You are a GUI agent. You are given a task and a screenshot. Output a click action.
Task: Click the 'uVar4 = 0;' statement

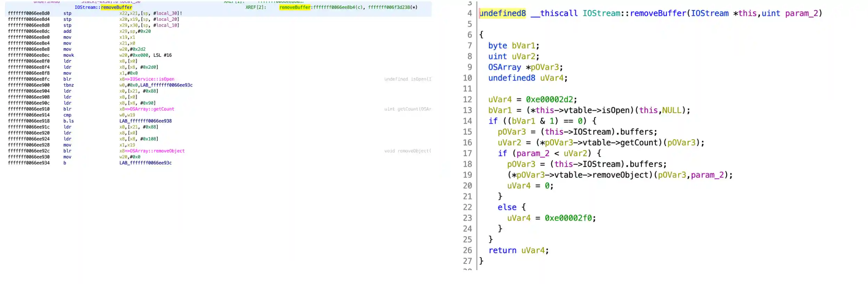530,185
